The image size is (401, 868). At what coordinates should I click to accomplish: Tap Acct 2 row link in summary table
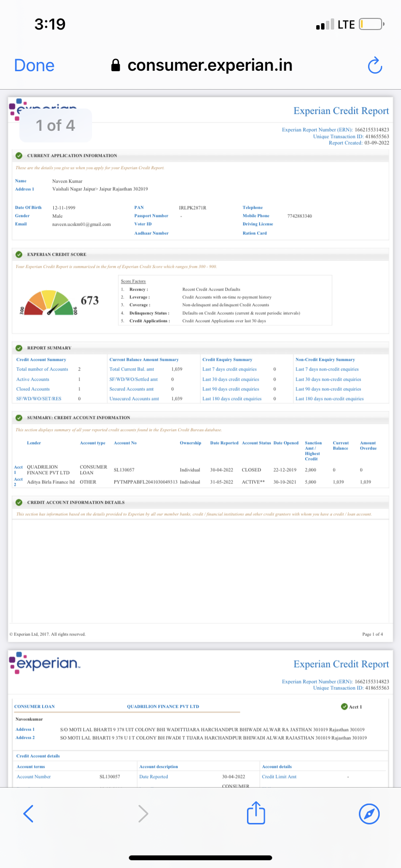[x=18, y=481]
